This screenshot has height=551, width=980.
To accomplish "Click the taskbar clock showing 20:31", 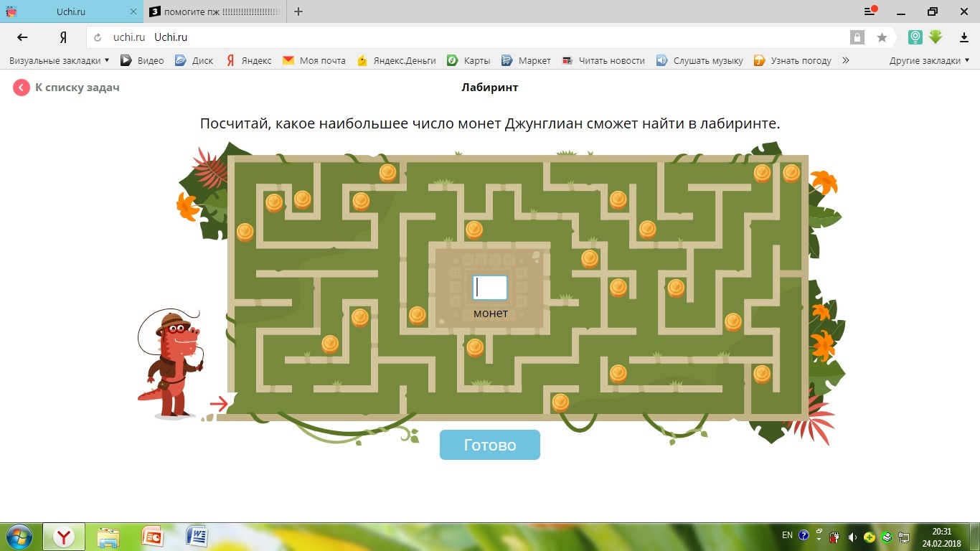I will [x=941, y=537].
